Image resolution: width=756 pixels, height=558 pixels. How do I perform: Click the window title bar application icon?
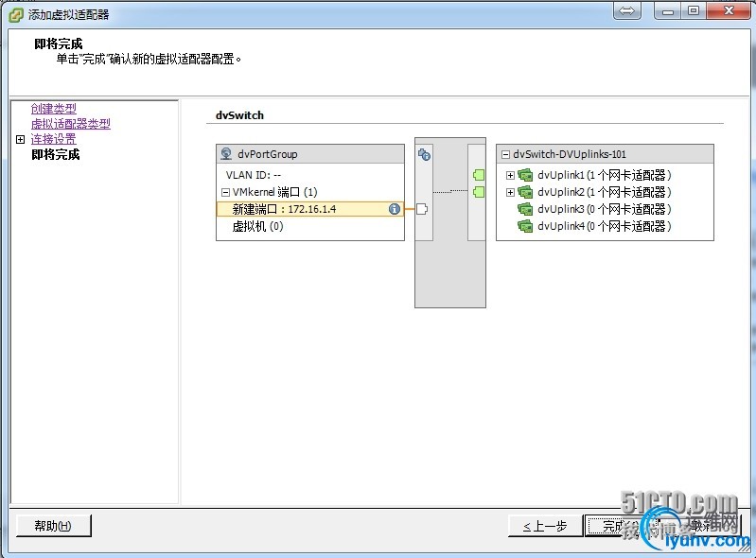(x=16, y=14)
